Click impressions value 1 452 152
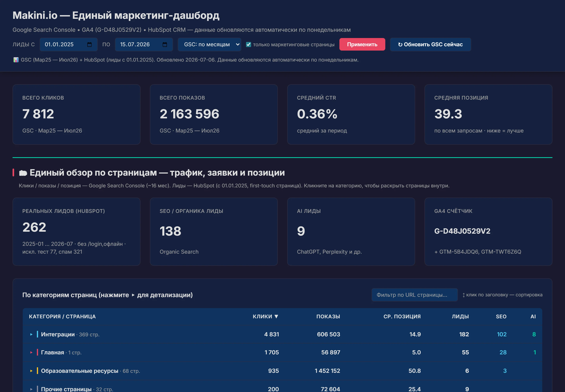 click(x=327, y=371)
